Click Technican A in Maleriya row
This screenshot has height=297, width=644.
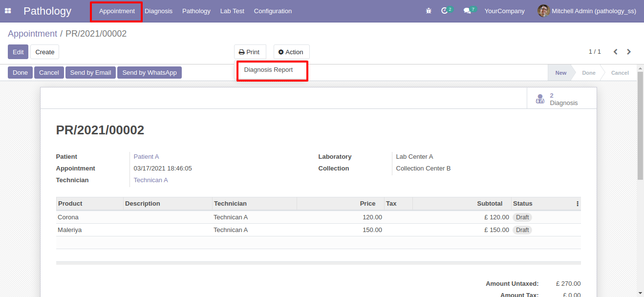pyautogui.click(x=231, y=230)
